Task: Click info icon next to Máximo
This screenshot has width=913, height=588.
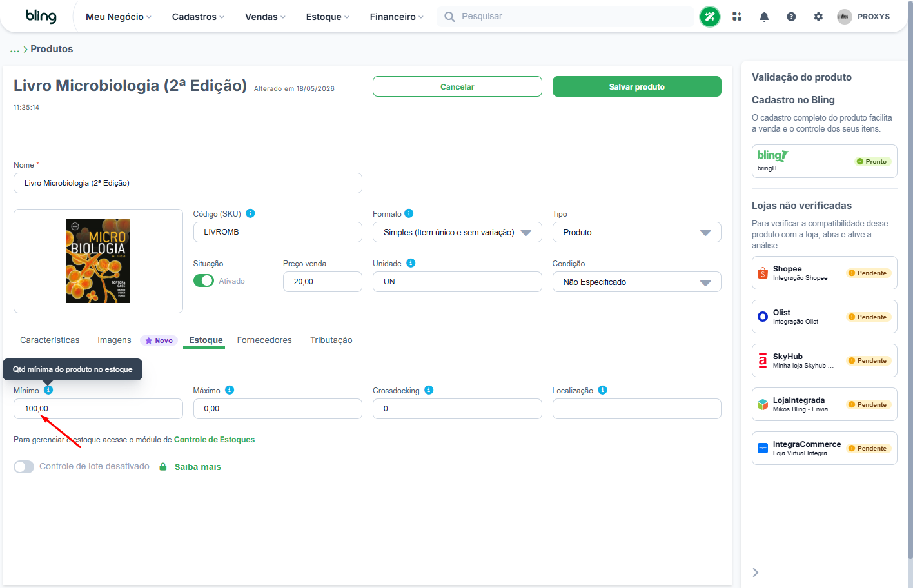Action: tap(230, 390)
